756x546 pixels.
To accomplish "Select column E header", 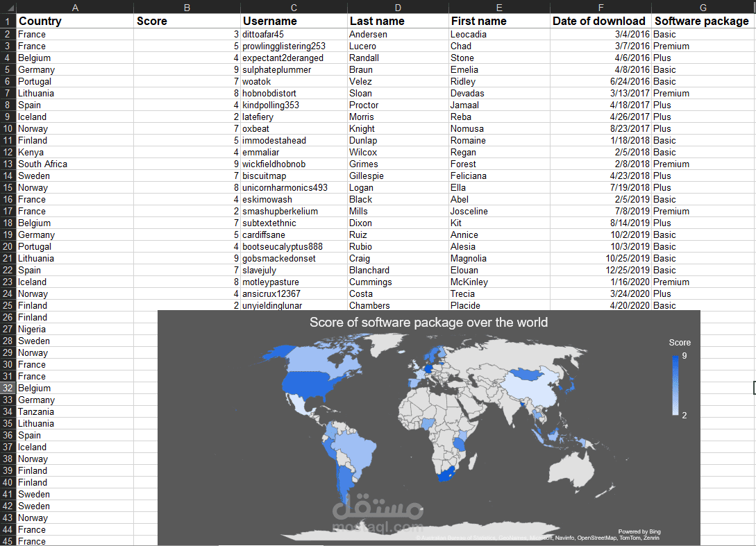I will coord(499,7).
